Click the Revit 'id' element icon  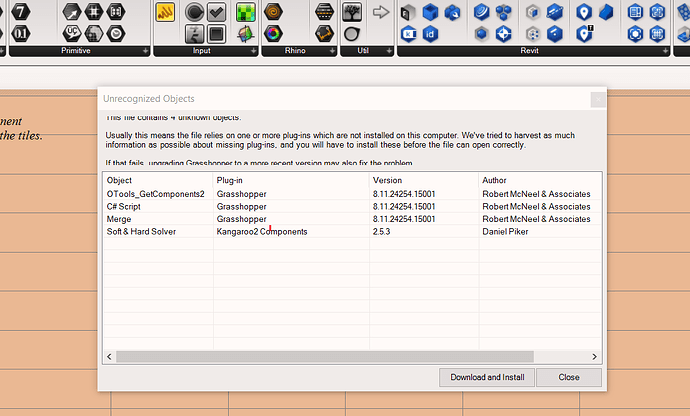430,33
